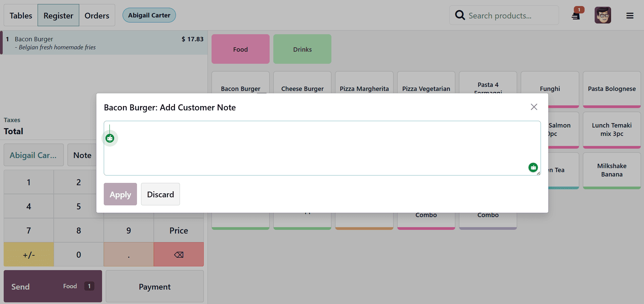The height and width of the screenshot is (304, 644).
Task: Click the green AI robot icon in the note box
Action: pyautogui.click(x=110, y=138)
